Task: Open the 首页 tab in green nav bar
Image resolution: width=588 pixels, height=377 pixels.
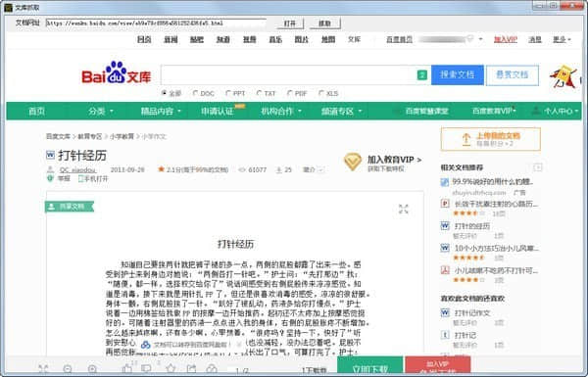Action: pos(37,112)
